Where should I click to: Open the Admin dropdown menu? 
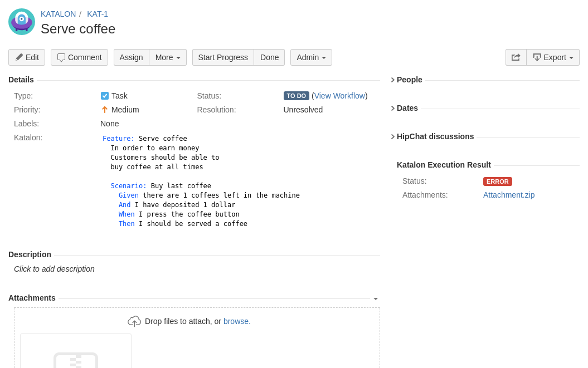(x=311, y=57)
